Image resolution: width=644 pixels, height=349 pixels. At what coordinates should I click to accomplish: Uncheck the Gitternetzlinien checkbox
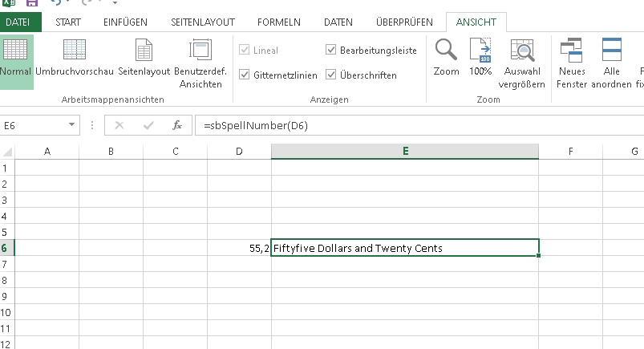(245, 75)
